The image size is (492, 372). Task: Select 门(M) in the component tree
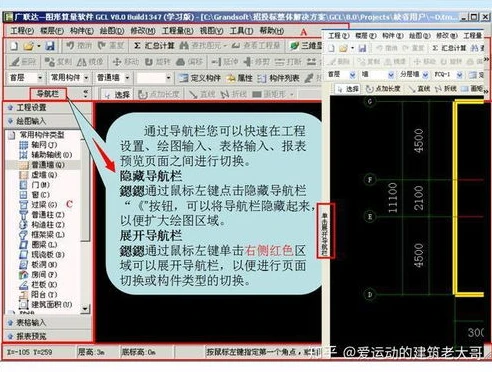click(35, 185)
